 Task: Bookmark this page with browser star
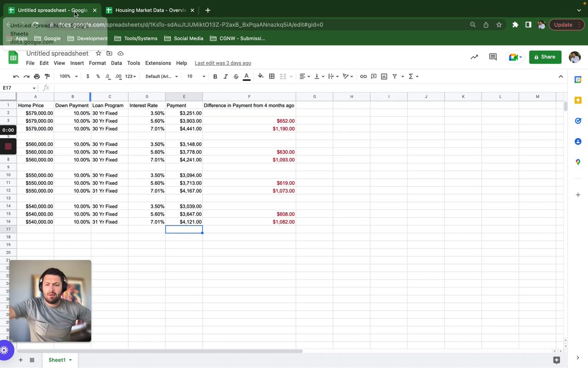point(499,25)
